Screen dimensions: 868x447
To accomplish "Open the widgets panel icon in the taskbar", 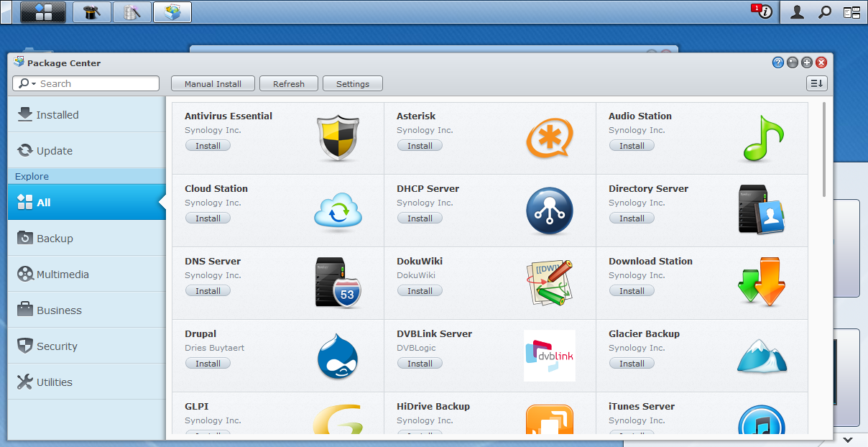I will point(851,11).
